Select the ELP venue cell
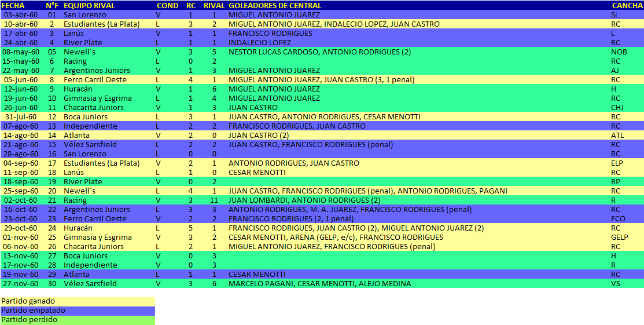 click(617, 163)
